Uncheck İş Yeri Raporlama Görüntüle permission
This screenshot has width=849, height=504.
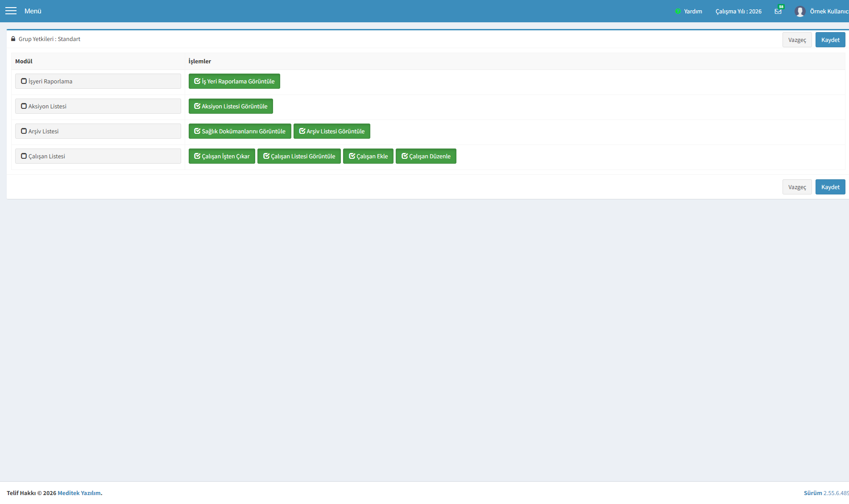234,81
